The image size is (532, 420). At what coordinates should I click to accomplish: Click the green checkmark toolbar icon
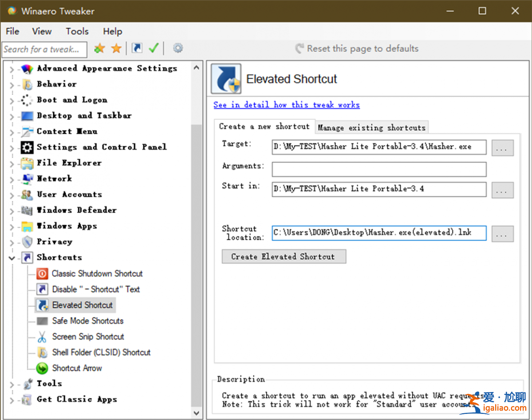(154, 48)
